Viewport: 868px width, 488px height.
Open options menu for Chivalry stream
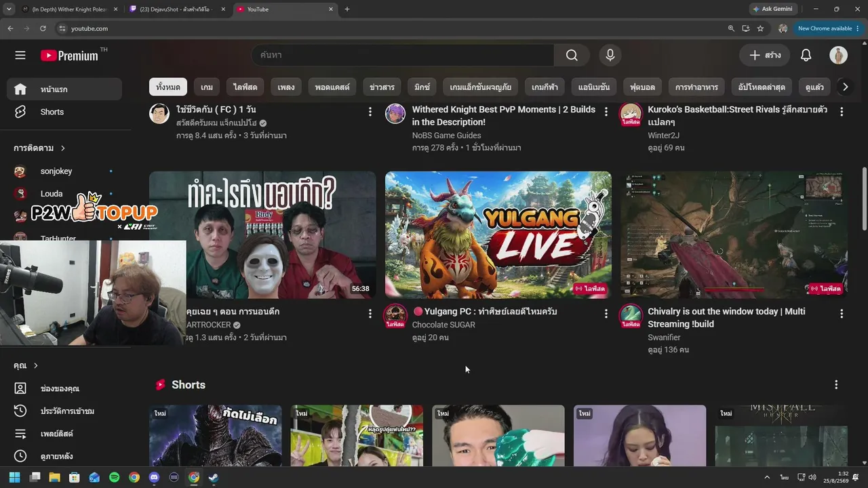(x=842, y=313)
